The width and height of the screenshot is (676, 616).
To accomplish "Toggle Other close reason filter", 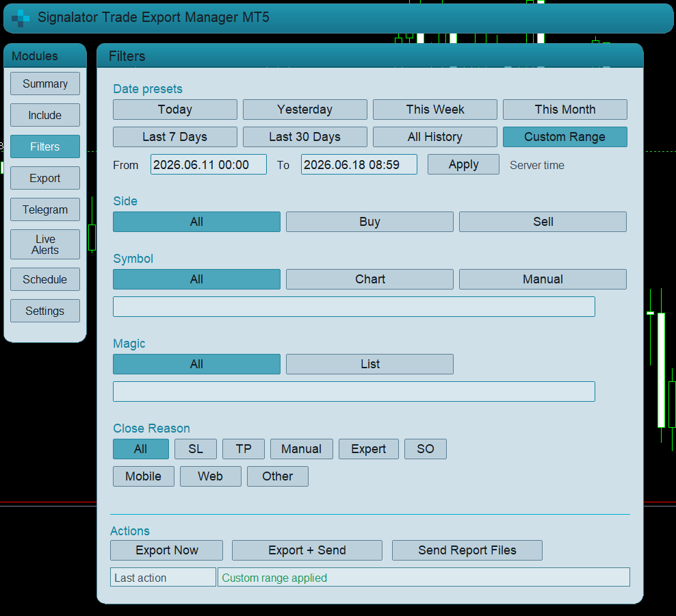I will click(278, 476).
